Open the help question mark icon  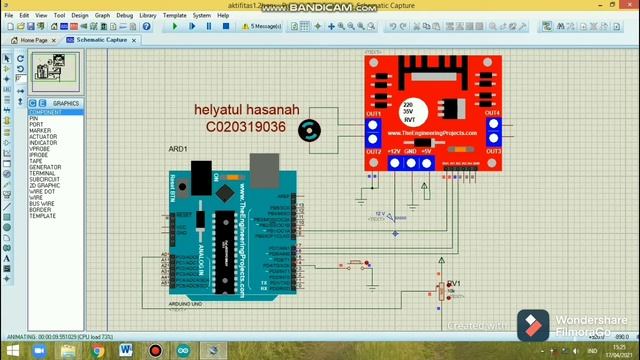[x=147, y=27]
